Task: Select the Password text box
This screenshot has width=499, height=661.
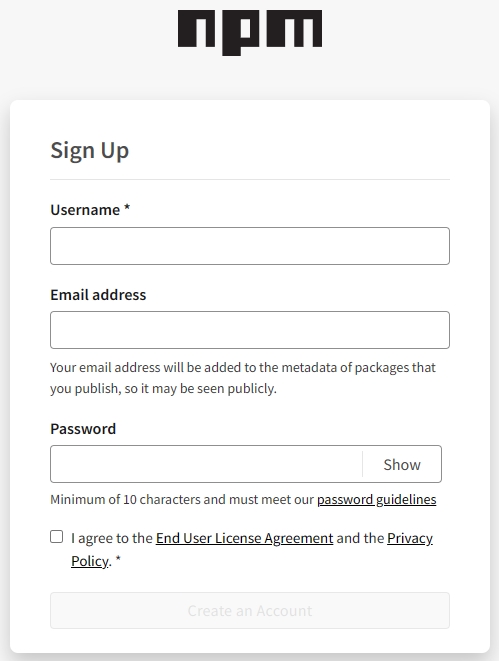Action: pyautogui.click(x=206, y=464)
